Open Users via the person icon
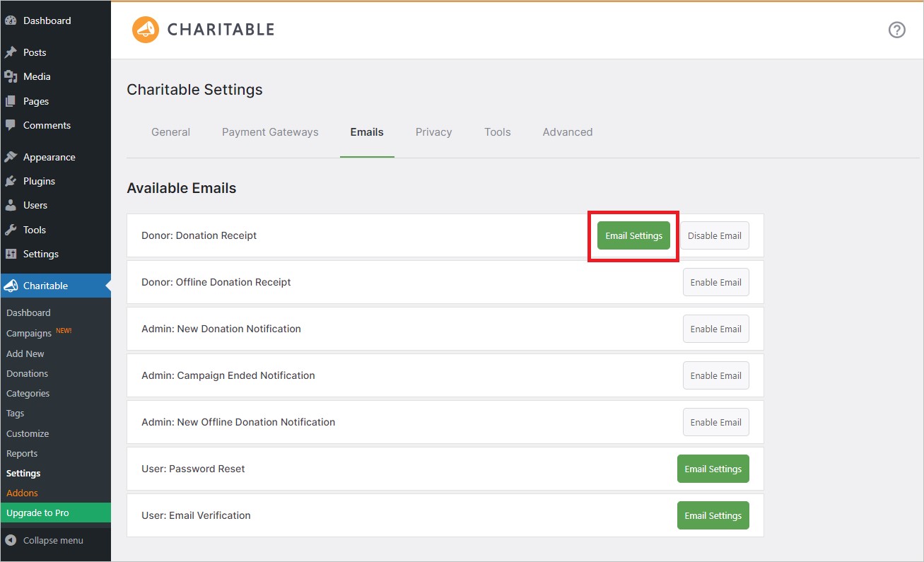Screen dimensions: 924x562 coord(11,205)
